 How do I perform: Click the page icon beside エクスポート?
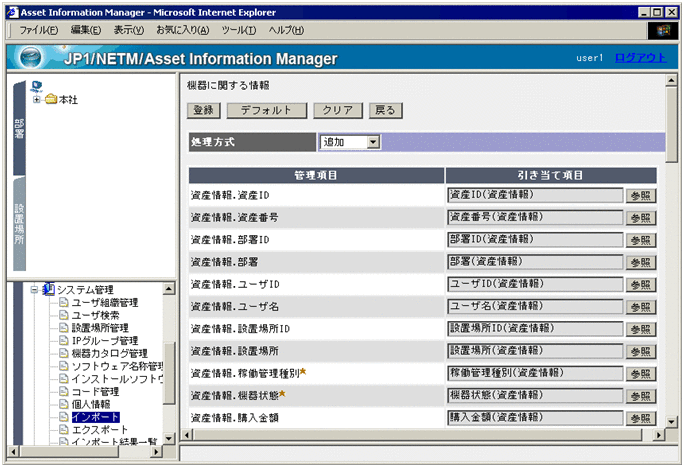click(63, 430)
